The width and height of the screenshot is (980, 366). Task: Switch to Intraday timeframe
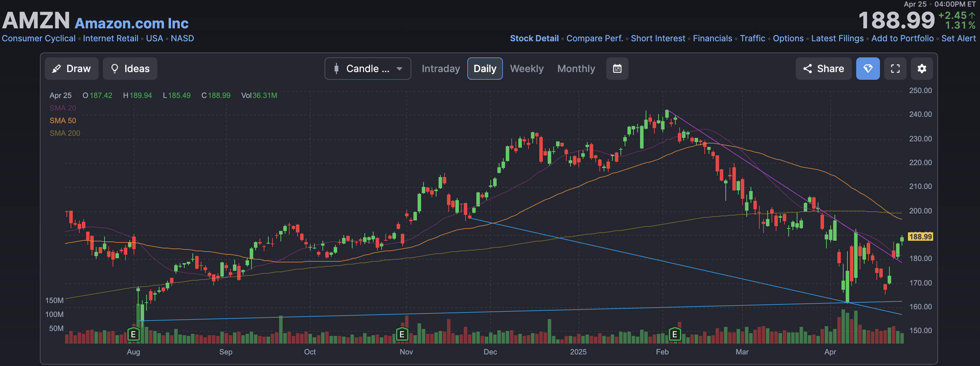pos(441,69)
